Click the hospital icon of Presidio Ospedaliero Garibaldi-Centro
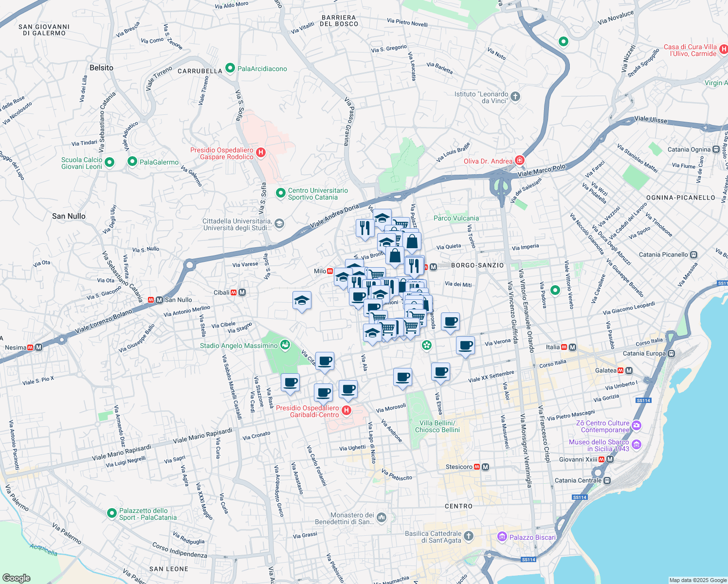The height and width of the screenshot is (584, 728). [x=346, y=411]
